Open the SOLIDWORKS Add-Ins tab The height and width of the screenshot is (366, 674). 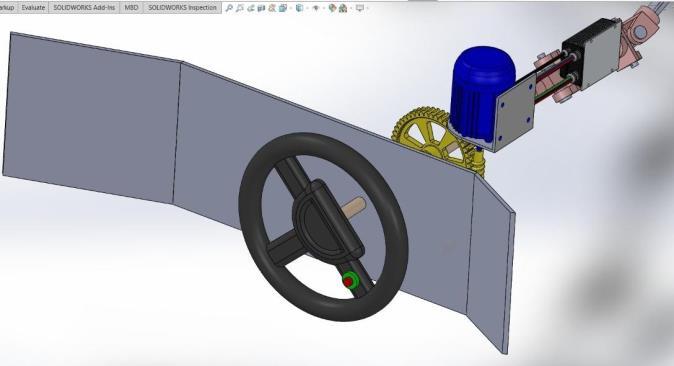pyautogui.click(x=84, y=7)
